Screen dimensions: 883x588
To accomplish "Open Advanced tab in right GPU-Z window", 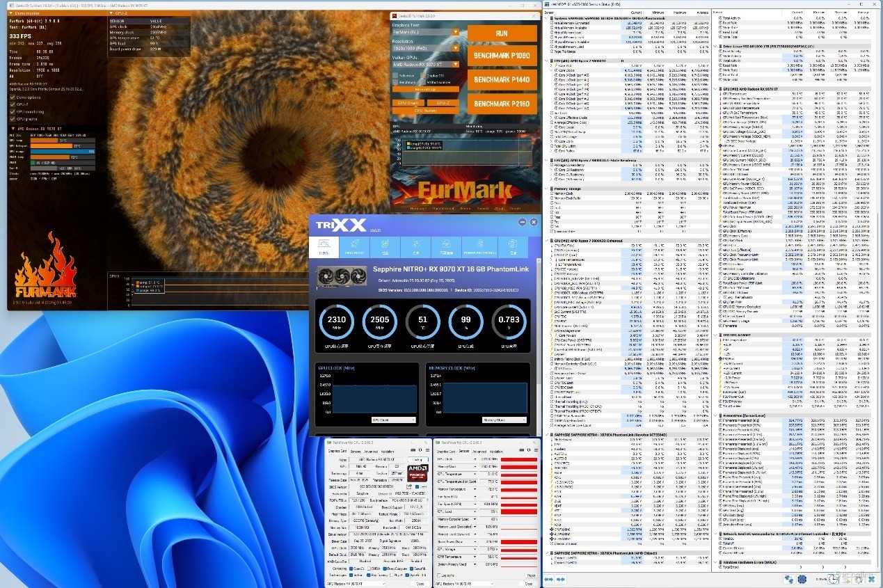I will [479, 452].
